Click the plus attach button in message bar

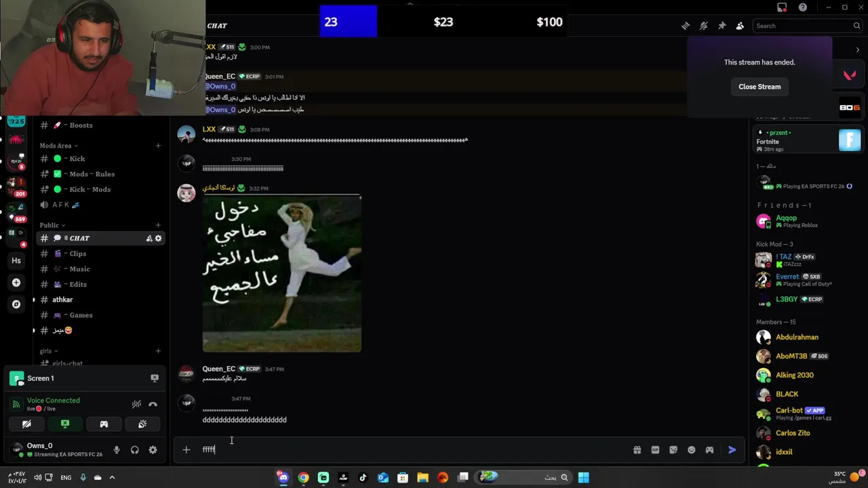pos(186,450)
